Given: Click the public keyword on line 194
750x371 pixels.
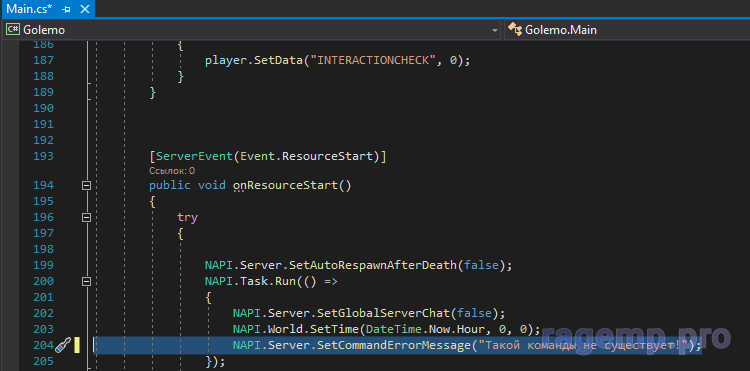Looking at the screenshot, I should coord(170,185).
